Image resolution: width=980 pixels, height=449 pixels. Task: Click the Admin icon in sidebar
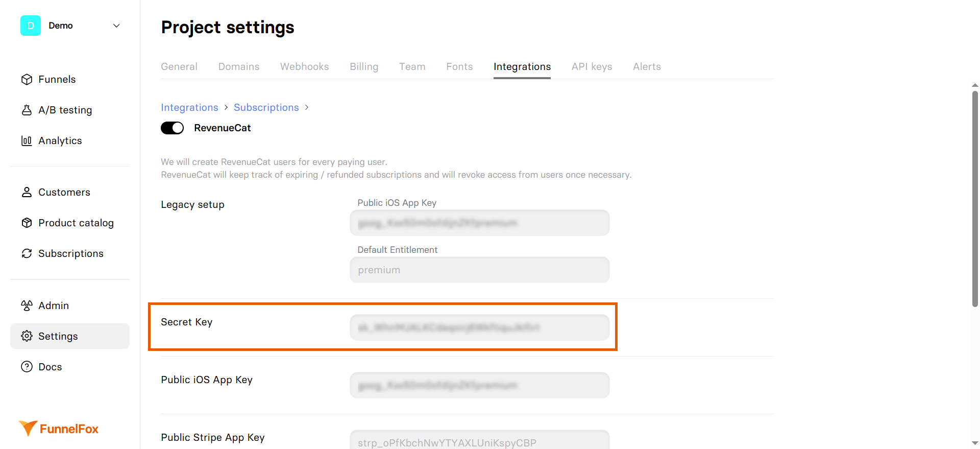pyautogui.click(x=27, y=305)
